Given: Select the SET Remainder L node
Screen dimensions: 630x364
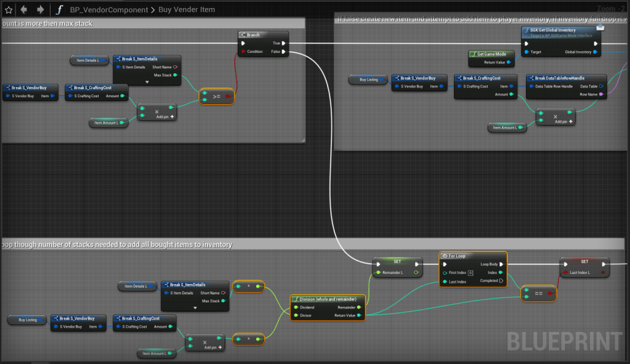Looking at the screenshot, I should 397,261.
